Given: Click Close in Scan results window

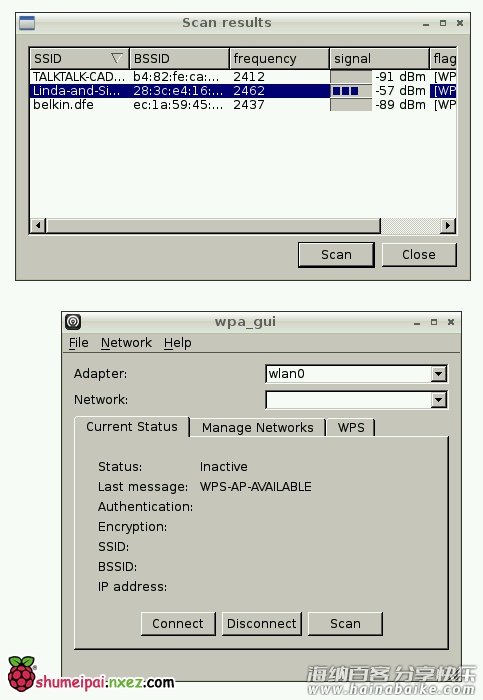Looking at the screenshot, I should tap(419, 254).
